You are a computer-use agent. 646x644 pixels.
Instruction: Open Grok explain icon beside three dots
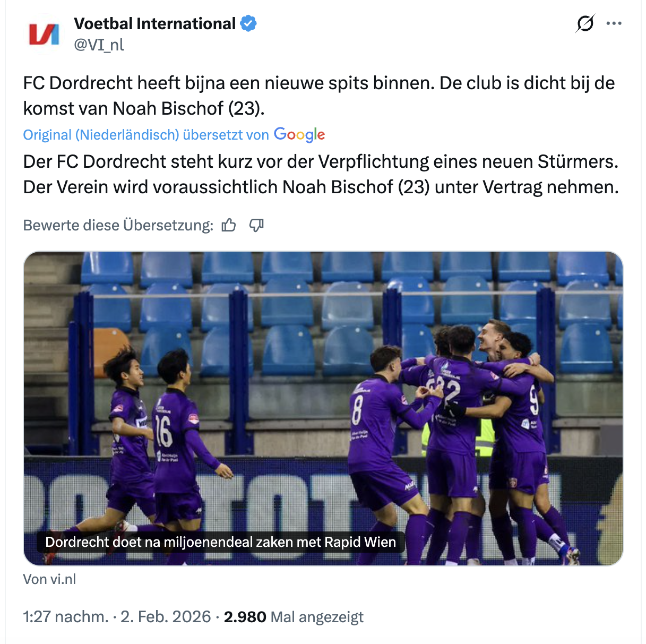point(585,23)
